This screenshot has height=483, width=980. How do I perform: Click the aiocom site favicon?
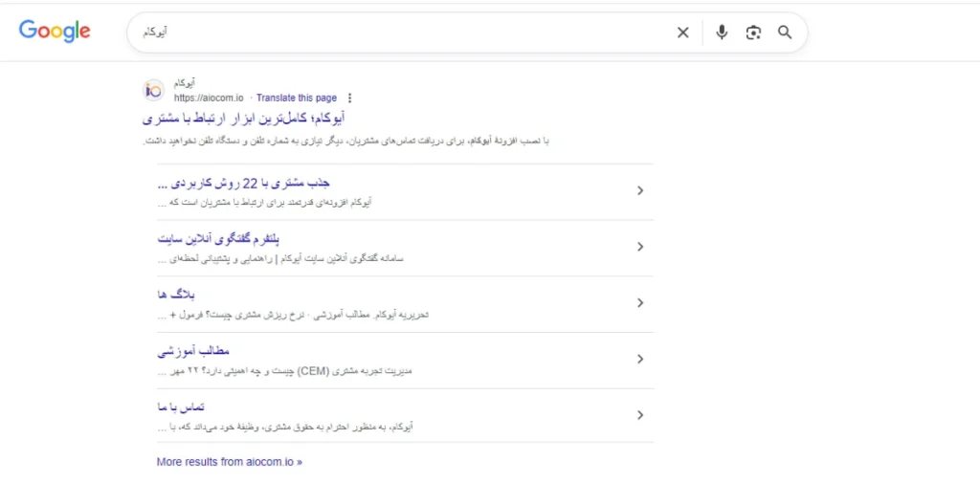tap(153, 90)
